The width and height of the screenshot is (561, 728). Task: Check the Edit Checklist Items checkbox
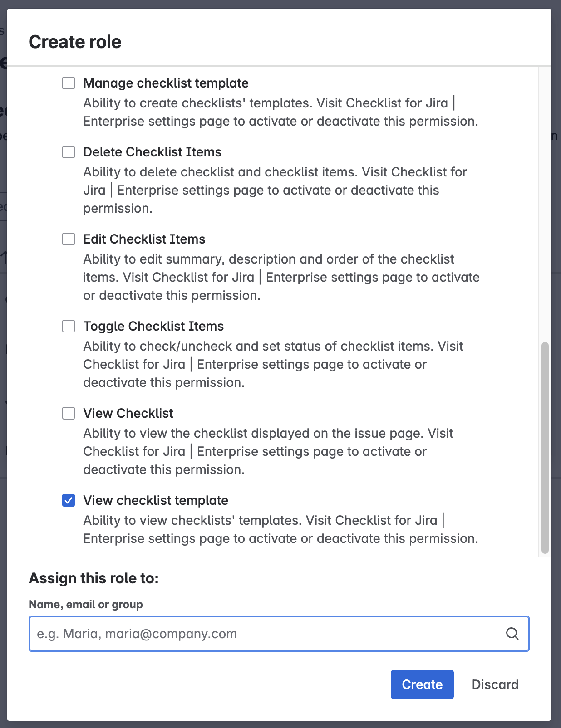coord(69,239)
